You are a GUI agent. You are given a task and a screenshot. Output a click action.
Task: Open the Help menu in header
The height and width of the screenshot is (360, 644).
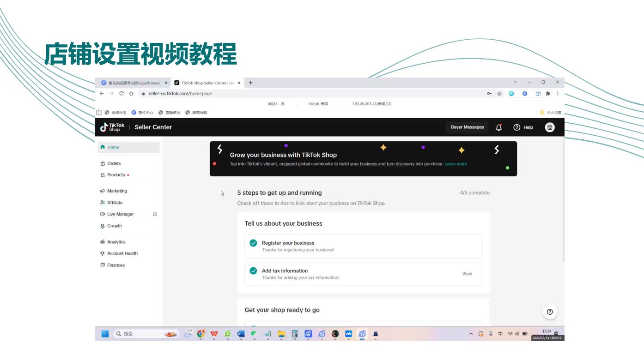point(523,127)
